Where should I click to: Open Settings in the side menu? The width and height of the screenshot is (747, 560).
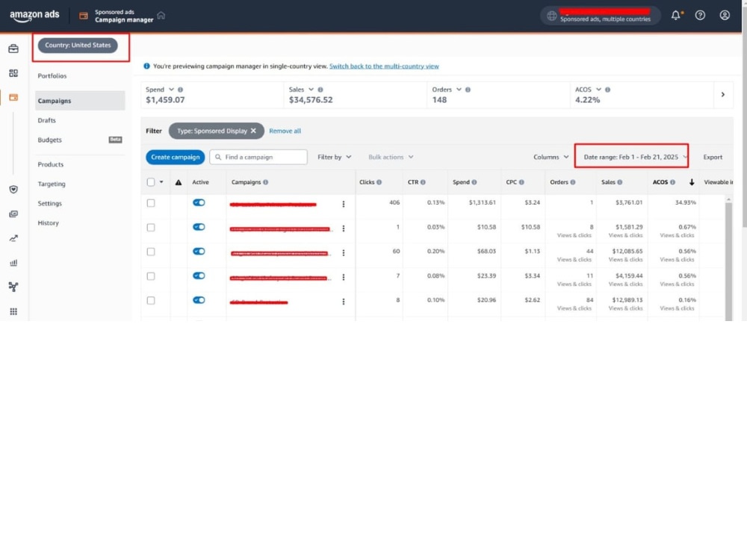pos(49,203)
